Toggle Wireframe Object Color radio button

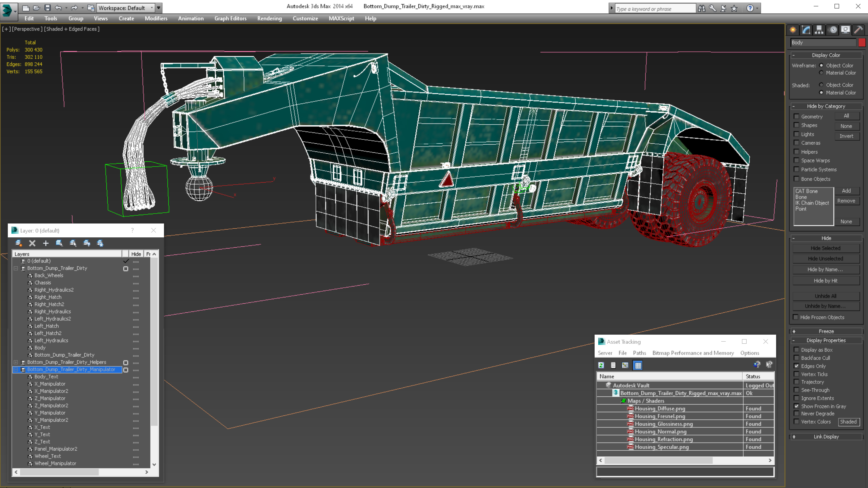pyautogui.click(x=822, y=66)
